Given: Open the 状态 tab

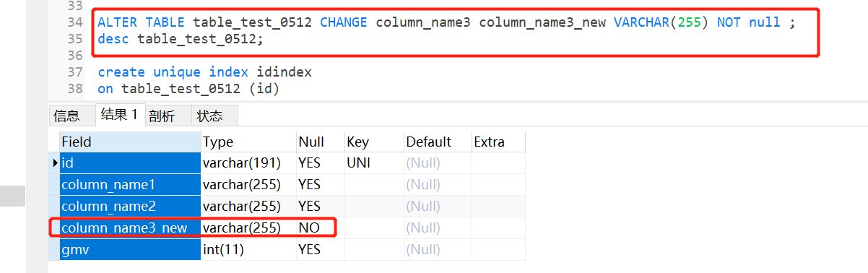Looking at the screenshot, I should click(x=210, y=116).
